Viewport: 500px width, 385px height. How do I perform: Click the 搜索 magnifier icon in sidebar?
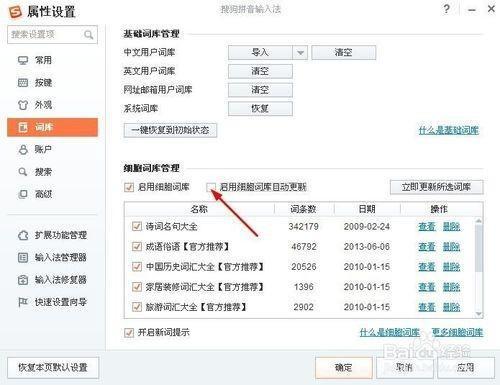(23, 172)
